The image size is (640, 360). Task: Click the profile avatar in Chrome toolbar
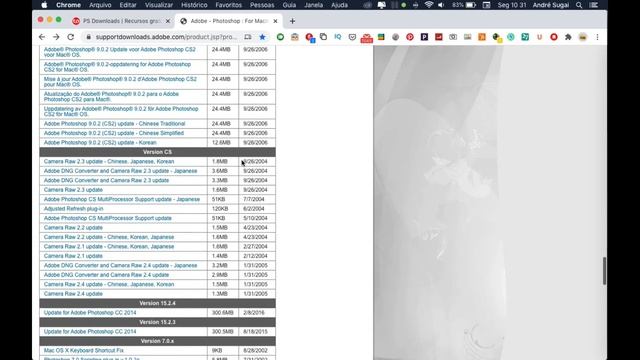click(x=583, y=37)
